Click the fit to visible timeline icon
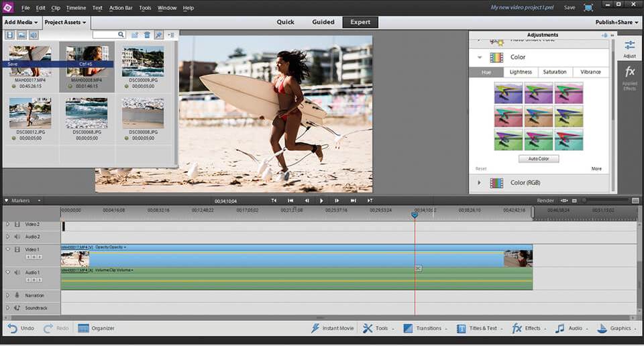Image resolution: width=644 pixels, height=346 pixels. tap(564, 200)
